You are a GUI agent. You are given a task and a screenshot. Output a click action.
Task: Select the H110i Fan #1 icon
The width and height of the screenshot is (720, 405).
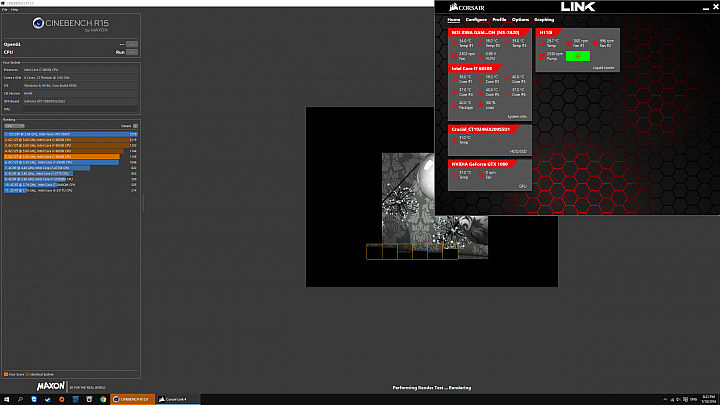[568, 43]
